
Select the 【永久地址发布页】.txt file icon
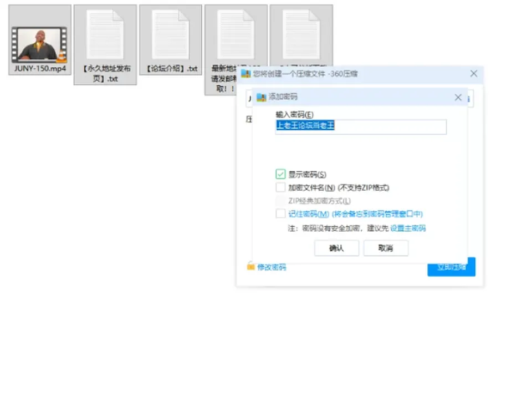pyautogui.click(x=105, y=44)
